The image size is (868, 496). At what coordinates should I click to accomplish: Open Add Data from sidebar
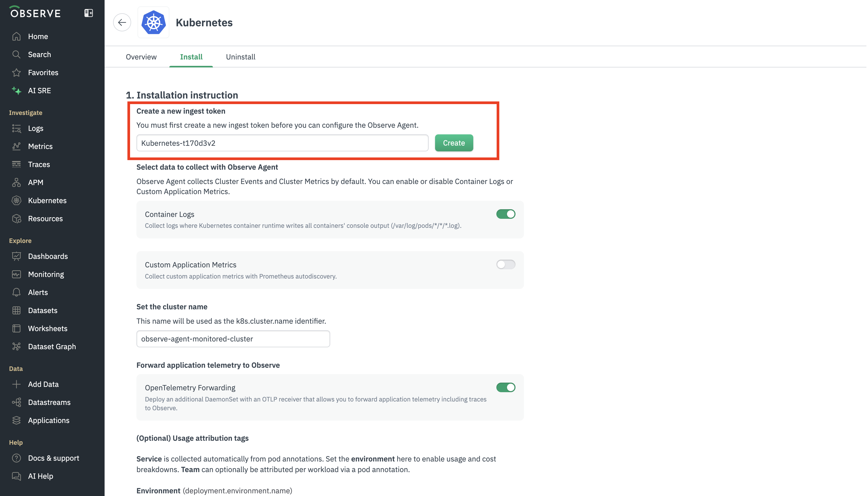[43, 384]
